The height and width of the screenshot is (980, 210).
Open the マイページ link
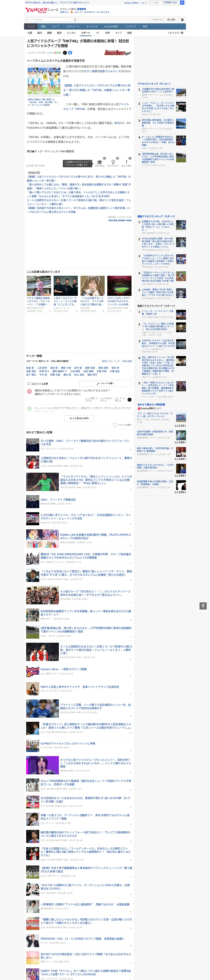tap(157, 20)
